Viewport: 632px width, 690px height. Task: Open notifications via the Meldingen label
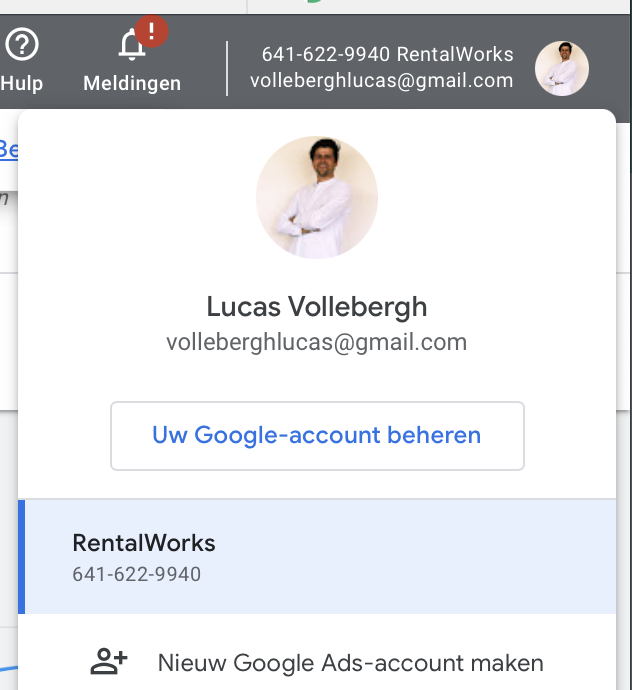point(132,84)
